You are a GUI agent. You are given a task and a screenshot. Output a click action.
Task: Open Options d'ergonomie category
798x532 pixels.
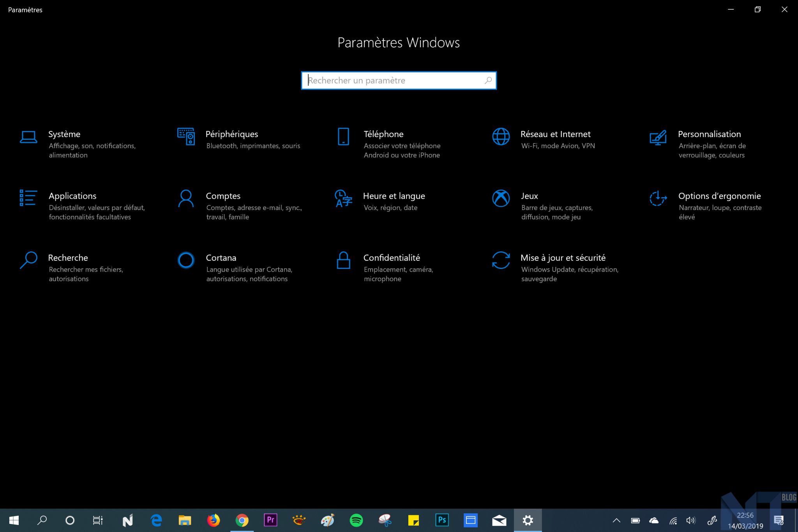[719, 196]
